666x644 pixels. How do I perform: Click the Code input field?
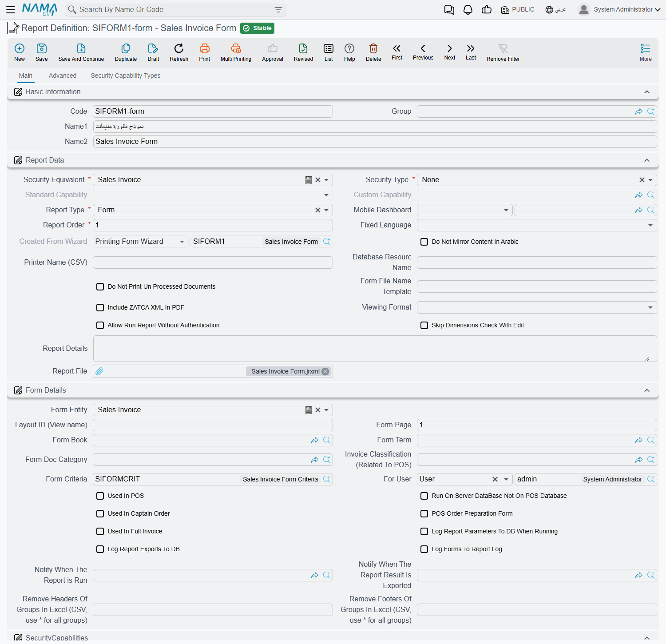point(213,111)
